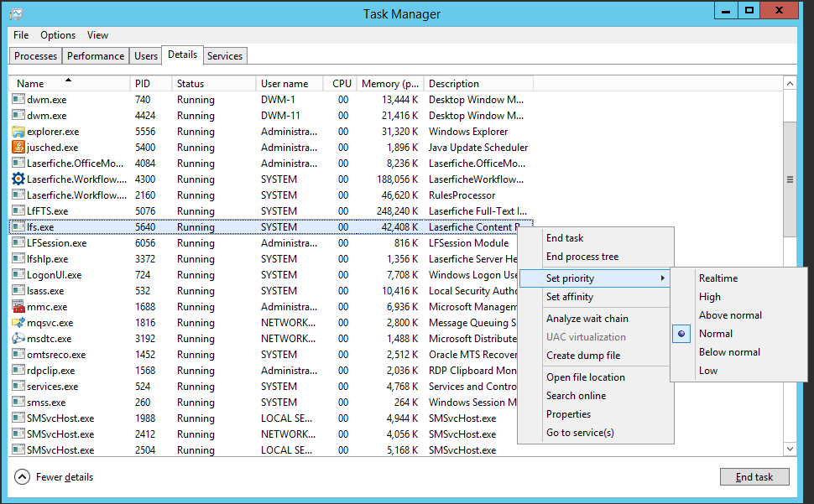814x504 pixels.
Task: Click the 248,240 K memory value
Action: coord(397,211)
